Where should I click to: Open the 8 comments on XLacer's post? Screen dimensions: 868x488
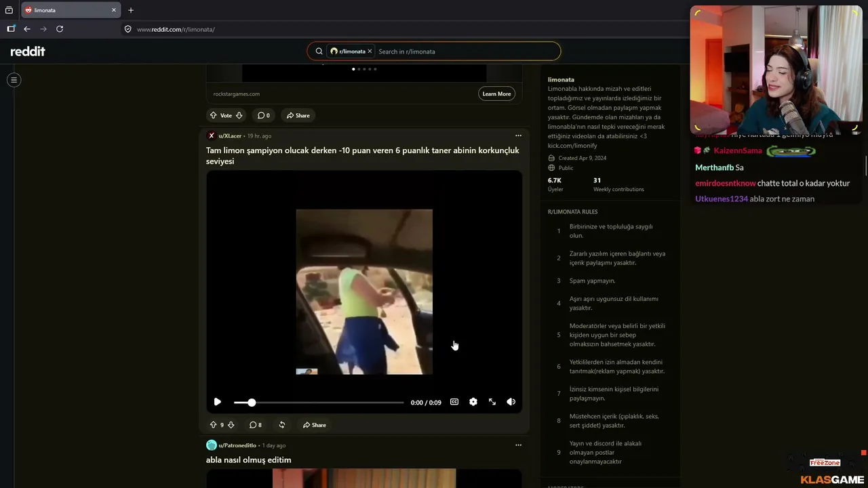pos(256,425)
